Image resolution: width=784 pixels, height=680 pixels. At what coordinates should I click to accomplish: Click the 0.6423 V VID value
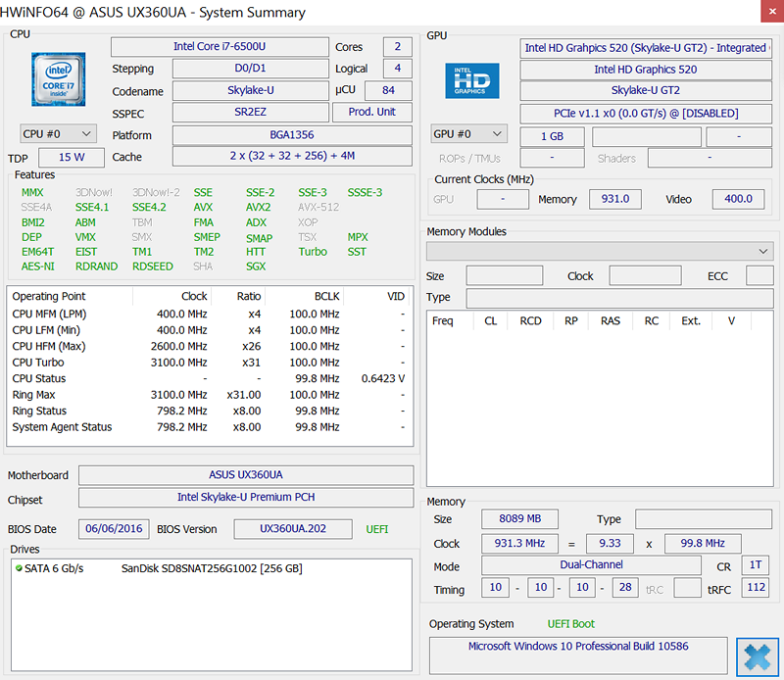[383, 378]
